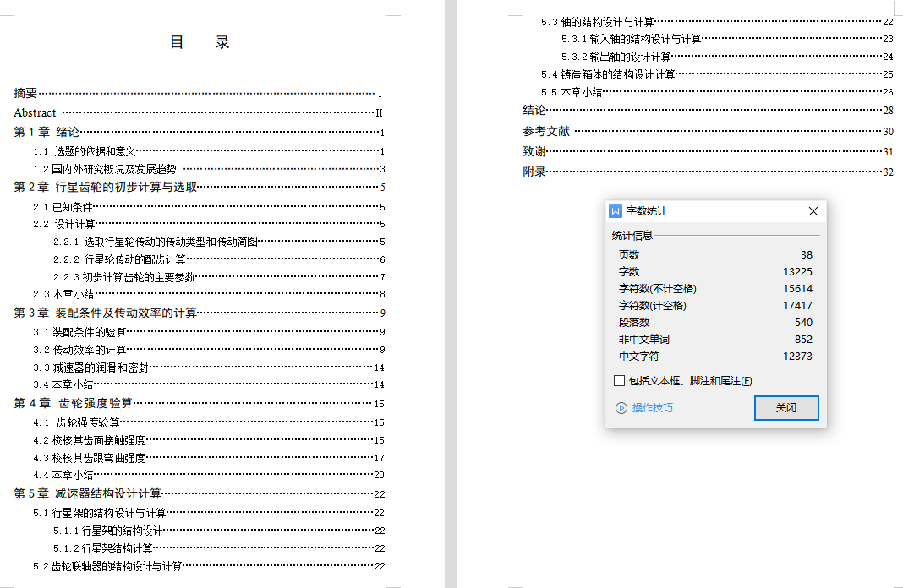Close the 字数统计 dialog with the X

click(813, 211)
